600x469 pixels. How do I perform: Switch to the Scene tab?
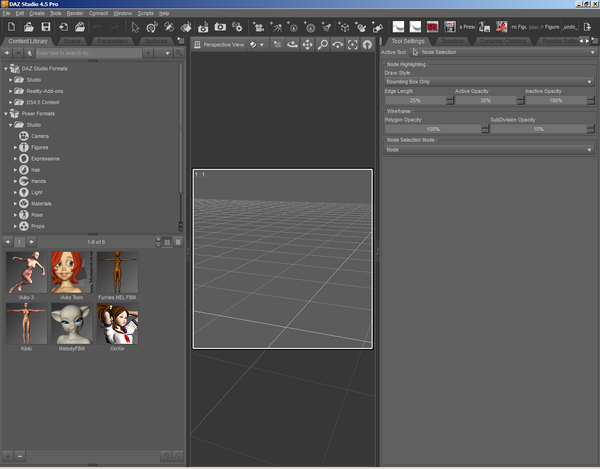(x=72, y=41)
